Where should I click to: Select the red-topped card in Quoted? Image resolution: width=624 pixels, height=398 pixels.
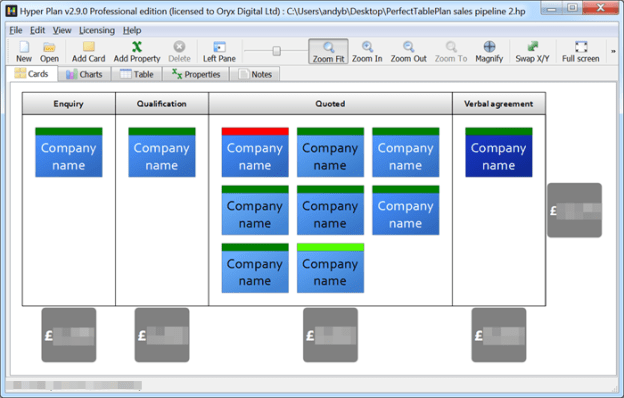click(255, 152)
